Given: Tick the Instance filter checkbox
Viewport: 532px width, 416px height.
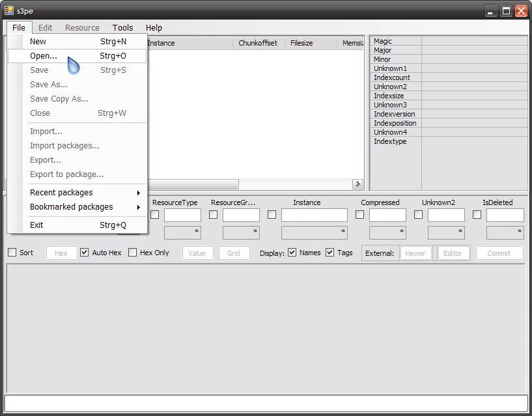Looking at the screenshot, I should coord(272,214).
